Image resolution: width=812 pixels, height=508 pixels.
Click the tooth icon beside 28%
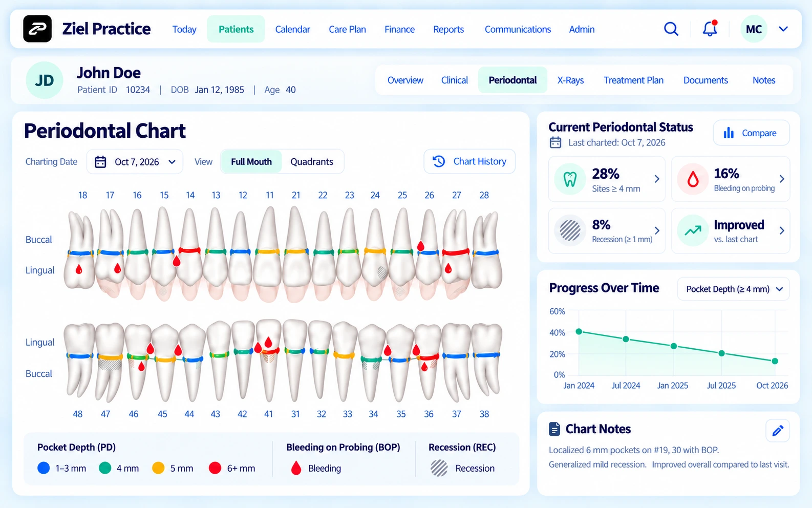570,179
